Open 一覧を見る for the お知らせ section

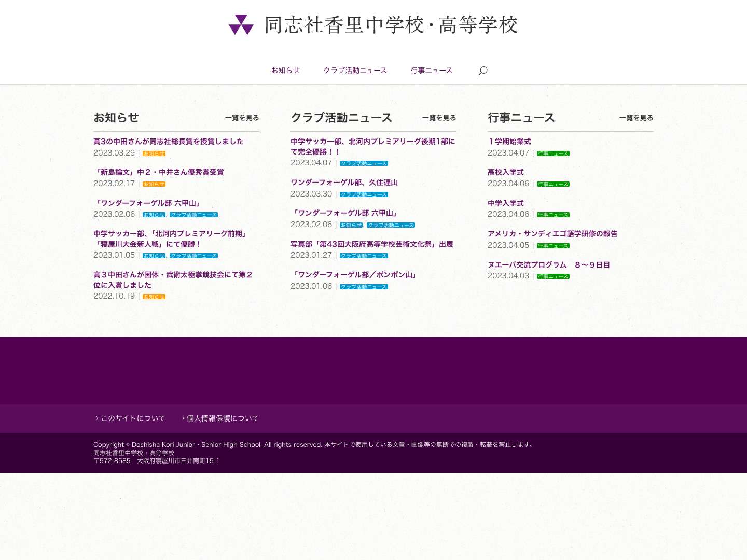[242, 118]
